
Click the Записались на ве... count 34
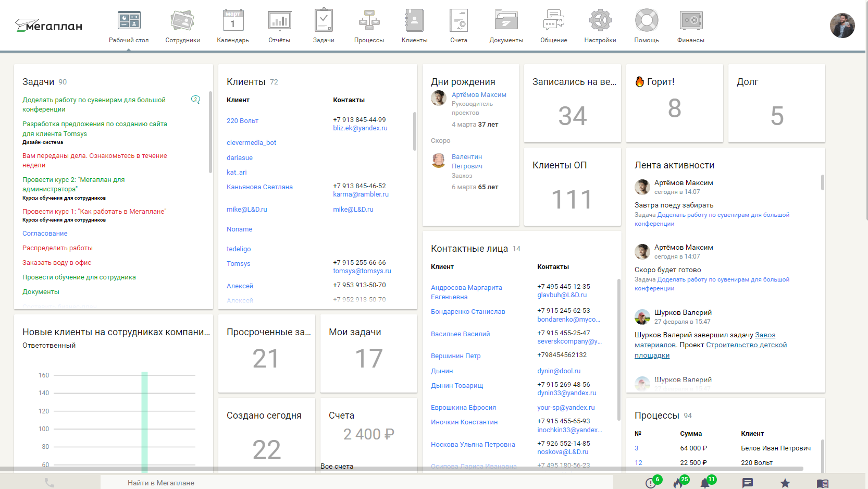pos(573,116)
